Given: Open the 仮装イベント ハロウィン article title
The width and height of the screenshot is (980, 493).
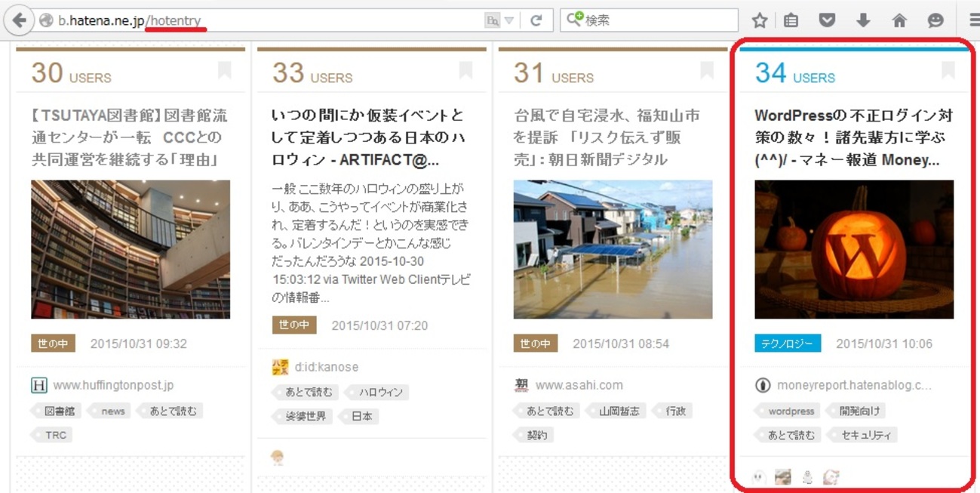Looking at the screenshot, I should [370, 137].
